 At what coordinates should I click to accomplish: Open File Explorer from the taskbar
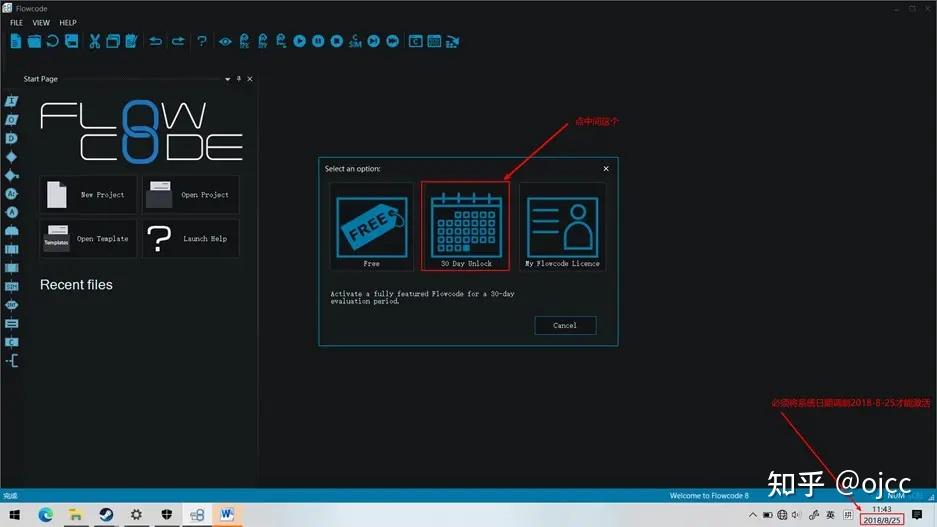tap(75, 514)
